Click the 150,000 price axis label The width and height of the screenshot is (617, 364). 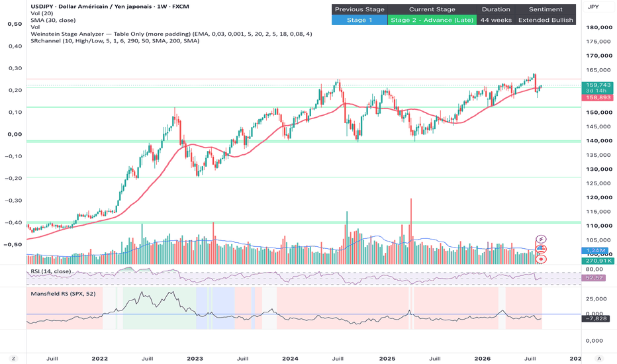pos(599,113)
